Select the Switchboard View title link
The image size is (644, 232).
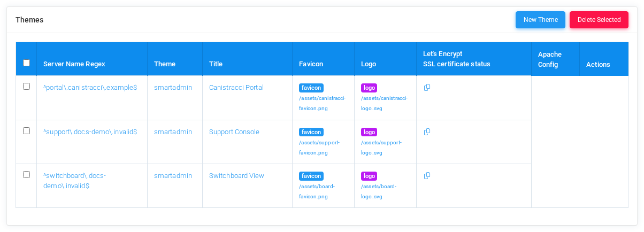(x=236, y=176)
